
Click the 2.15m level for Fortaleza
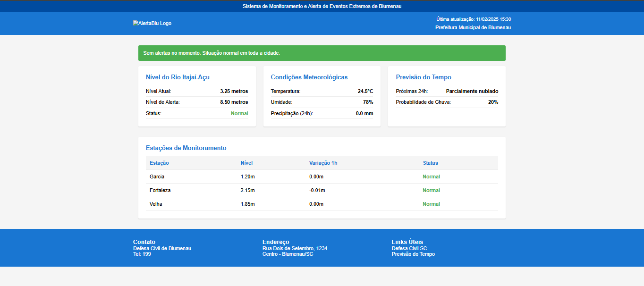pos(247,190)
